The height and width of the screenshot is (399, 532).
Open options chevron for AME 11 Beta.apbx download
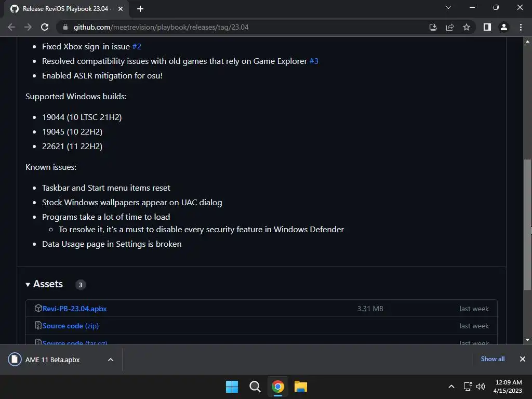click(111, 360)
